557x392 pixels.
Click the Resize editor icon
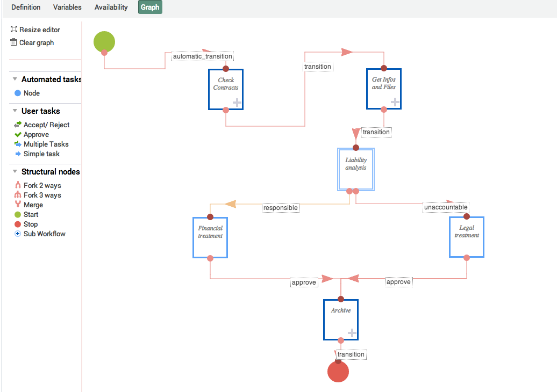[x=14, y=29]
